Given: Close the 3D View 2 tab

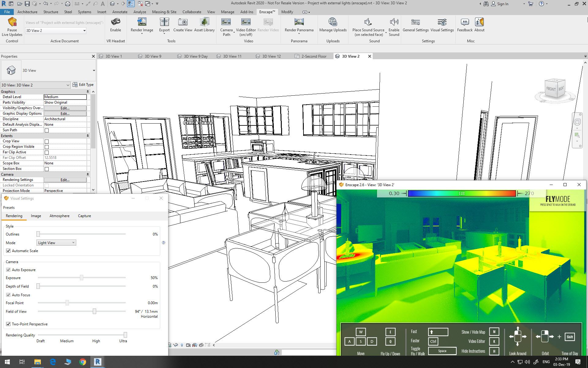Looking at the screenshot, I should coord(370,56).
